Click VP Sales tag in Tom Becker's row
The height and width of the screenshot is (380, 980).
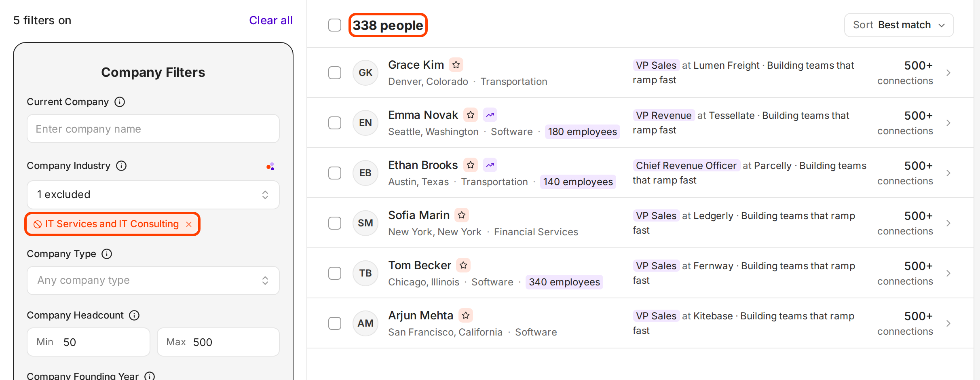point(656,266)
